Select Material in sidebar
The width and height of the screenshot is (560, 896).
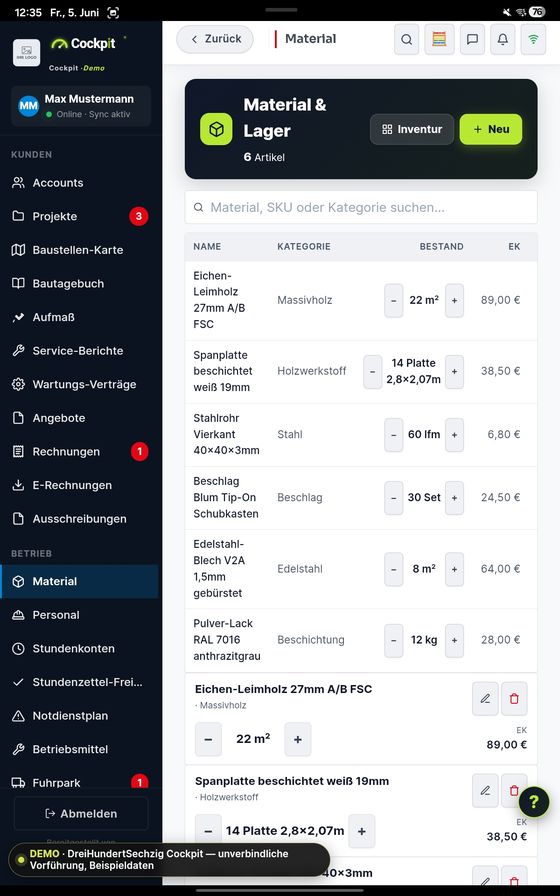79,582
